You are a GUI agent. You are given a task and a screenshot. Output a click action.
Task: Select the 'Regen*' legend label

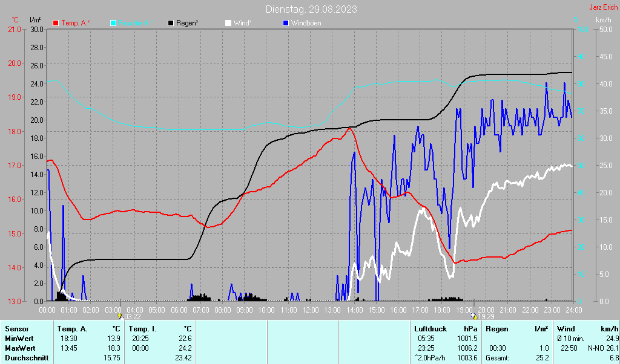(187, 23)
